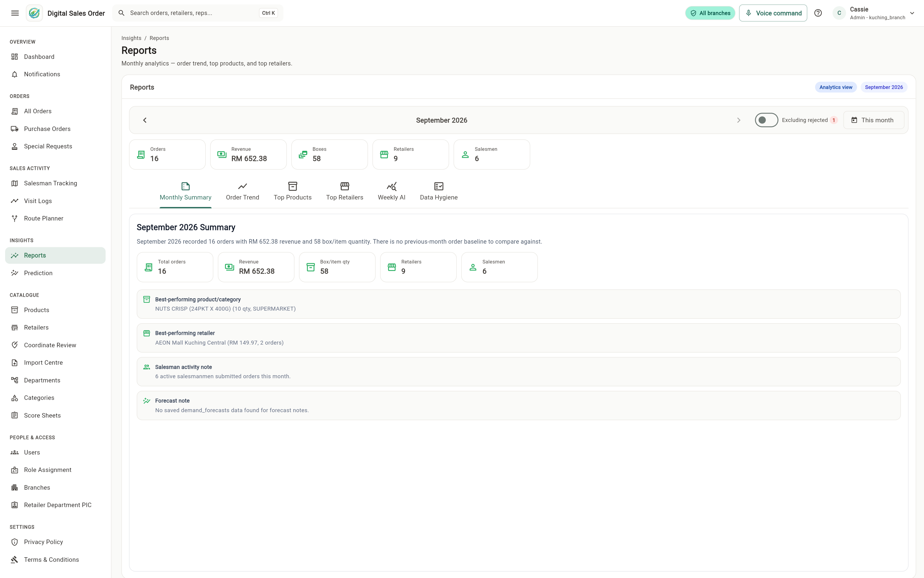Click the Digital Sales Order logo
The width and height of the screenshot is (924, 578).
pyautogui.click(x=34, y=13)
